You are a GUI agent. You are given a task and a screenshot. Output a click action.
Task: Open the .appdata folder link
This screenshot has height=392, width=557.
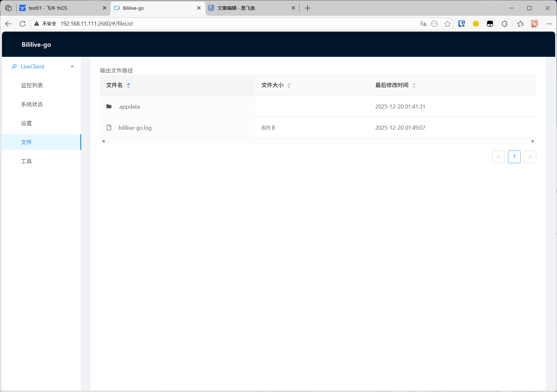click(129, 107)
